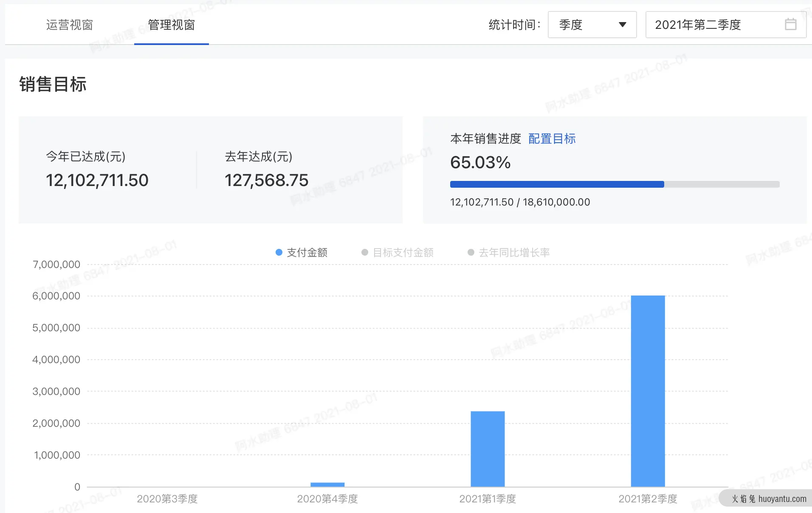
Task: Switch to the 运营视窗 tab
Action: pos(69,25)
